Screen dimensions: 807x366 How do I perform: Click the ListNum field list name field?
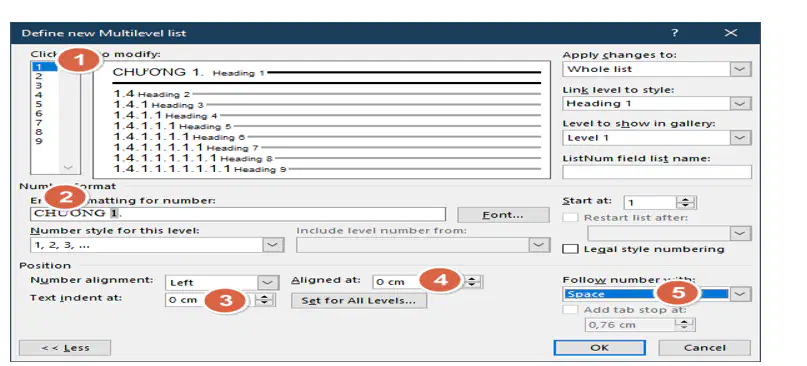tap(657, 172)
